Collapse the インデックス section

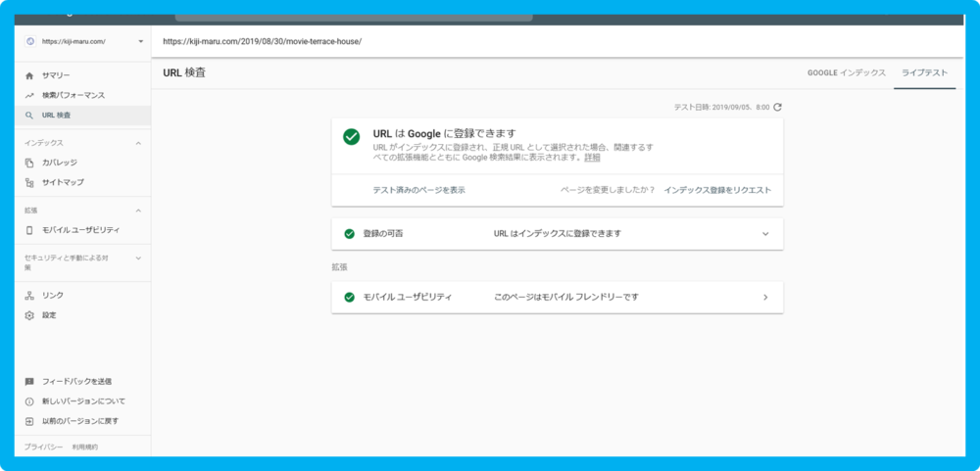coord(139,143)
